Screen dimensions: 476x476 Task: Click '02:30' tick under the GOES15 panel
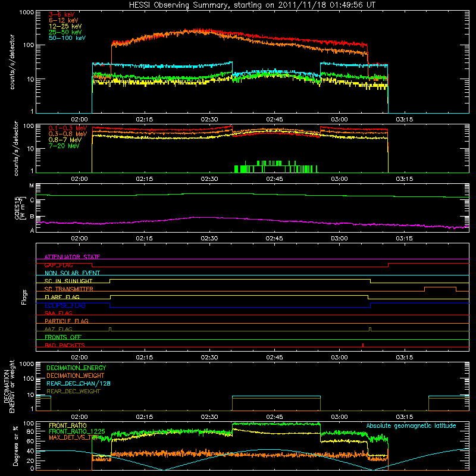209,239
